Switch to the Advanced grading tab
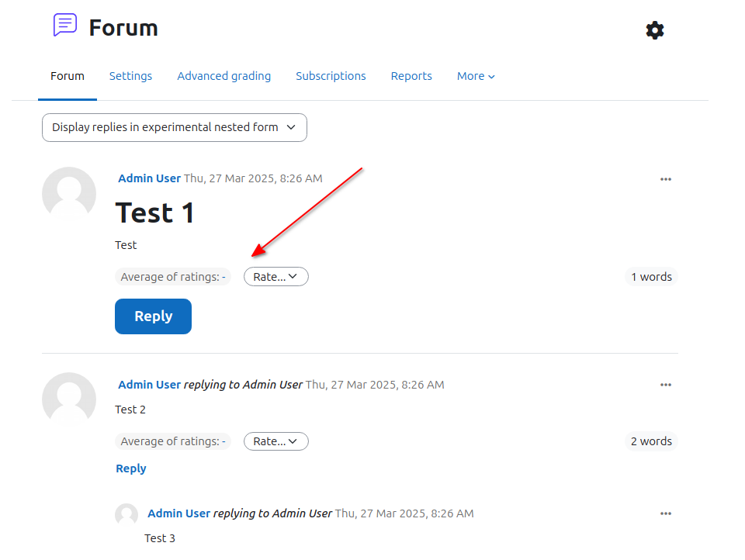The height and width of the screenshot is (560, 745). pyautogui.click(x=223, y=76)
